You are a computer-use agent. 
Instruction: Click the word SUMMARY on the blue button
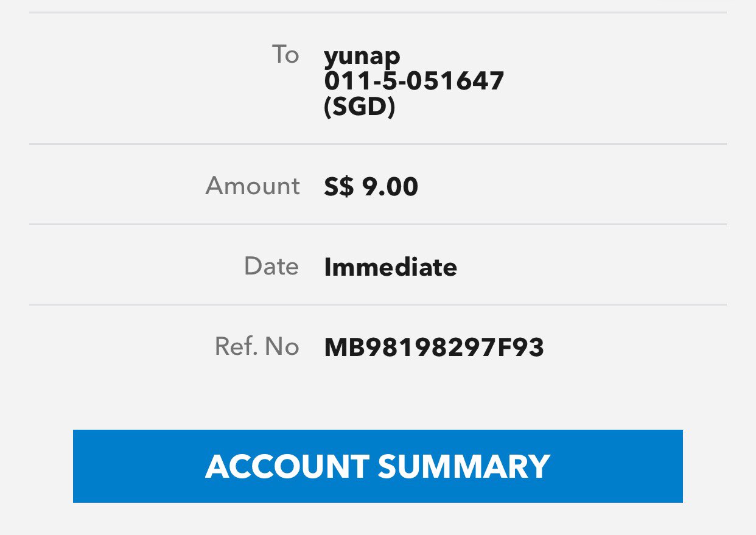[x=464, y=466]
